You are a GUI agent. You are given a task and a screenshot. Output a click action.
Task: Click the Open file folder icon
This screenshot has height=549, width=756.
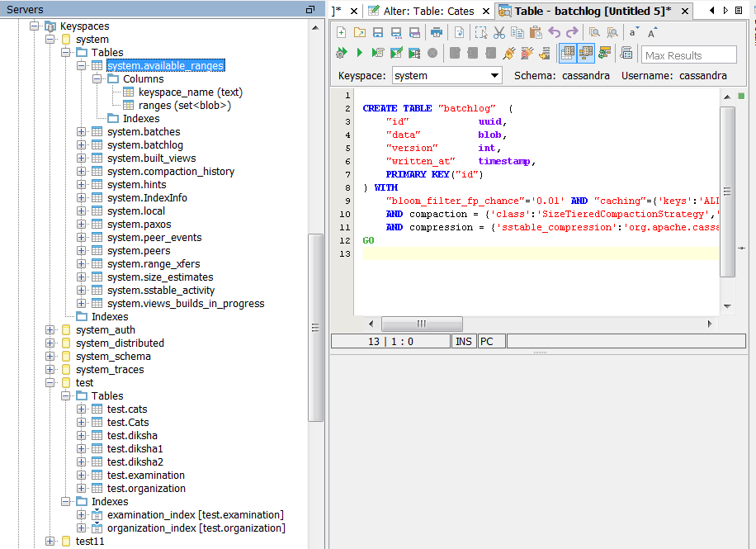(360, 32)
